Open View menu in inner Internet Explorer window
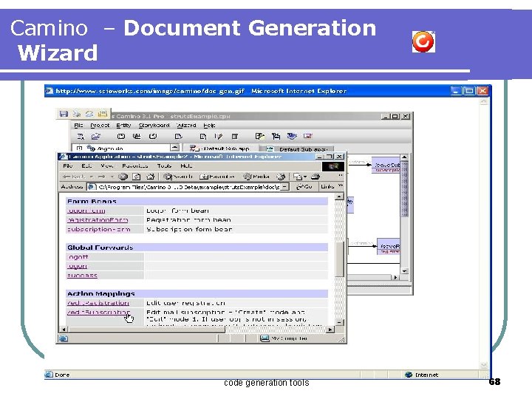 [107, 166]
